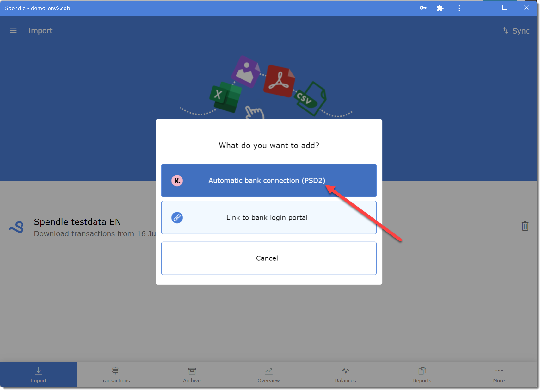
Task: Click the Excel file icon in illustration
Action: click(x=225, y=97)
